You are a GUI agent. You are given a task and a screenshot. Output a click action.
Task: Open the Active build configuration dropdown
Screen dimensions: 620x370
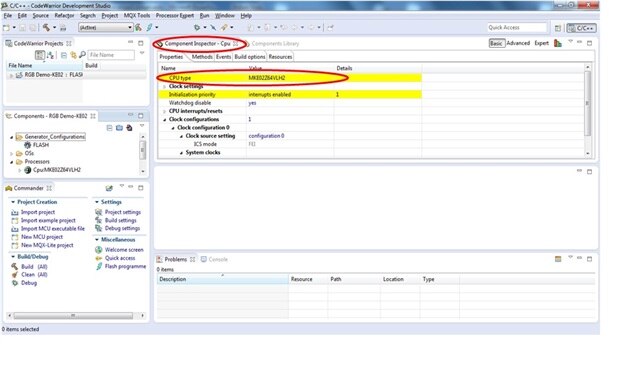(105, 27)
